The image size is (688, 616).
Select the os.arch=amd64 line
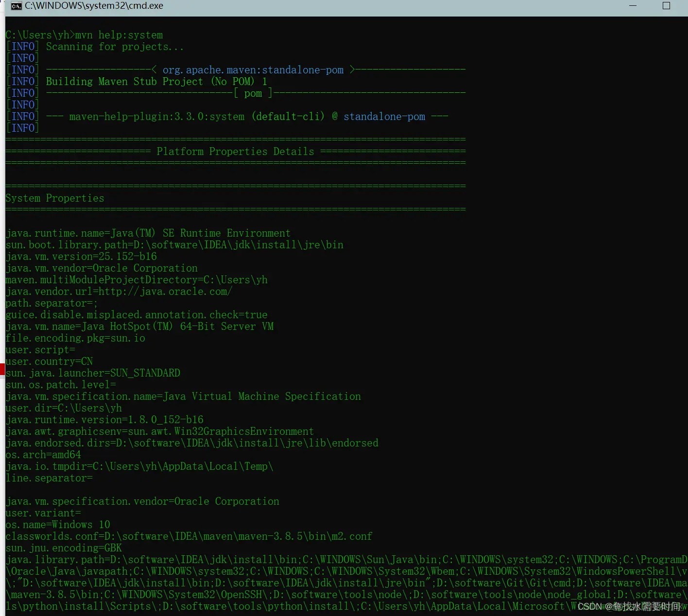(x=43, y=455)
